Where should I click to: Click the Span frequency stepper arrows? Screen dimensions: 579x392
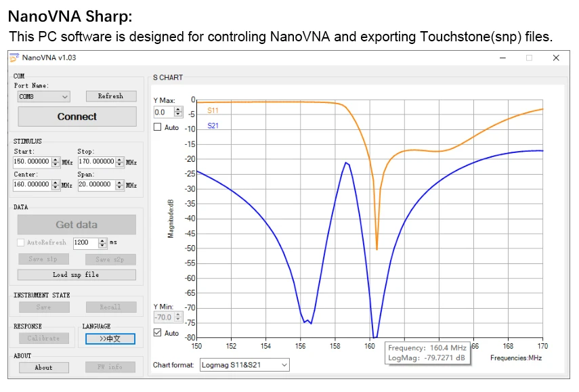119,185
